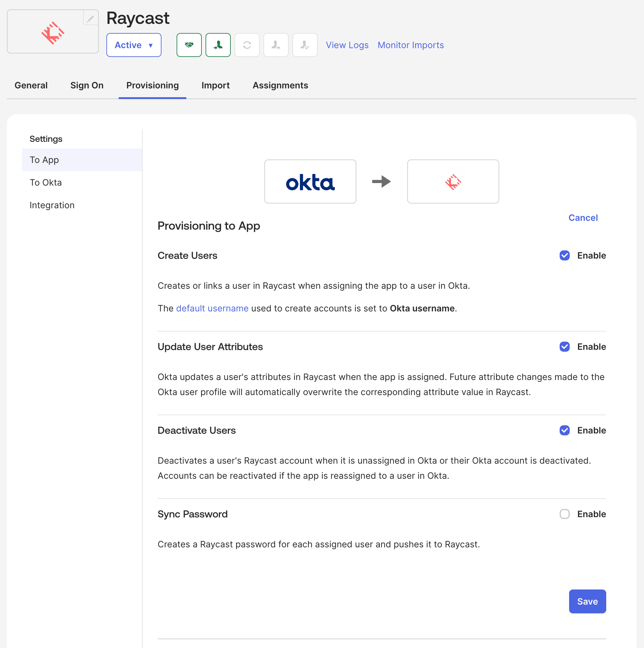644x648 pixels.
Task: Click the Raycast app logo icon
Action: tap(52, 31)
